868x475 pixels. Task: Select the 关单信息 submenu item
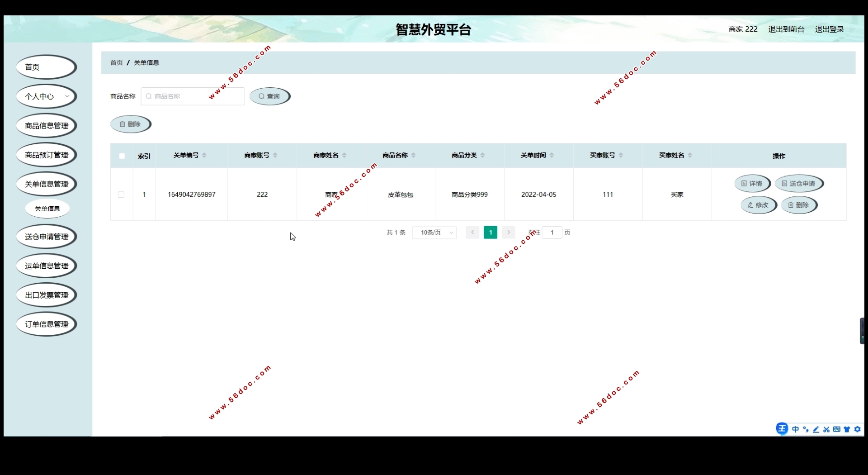pos(47,209)
